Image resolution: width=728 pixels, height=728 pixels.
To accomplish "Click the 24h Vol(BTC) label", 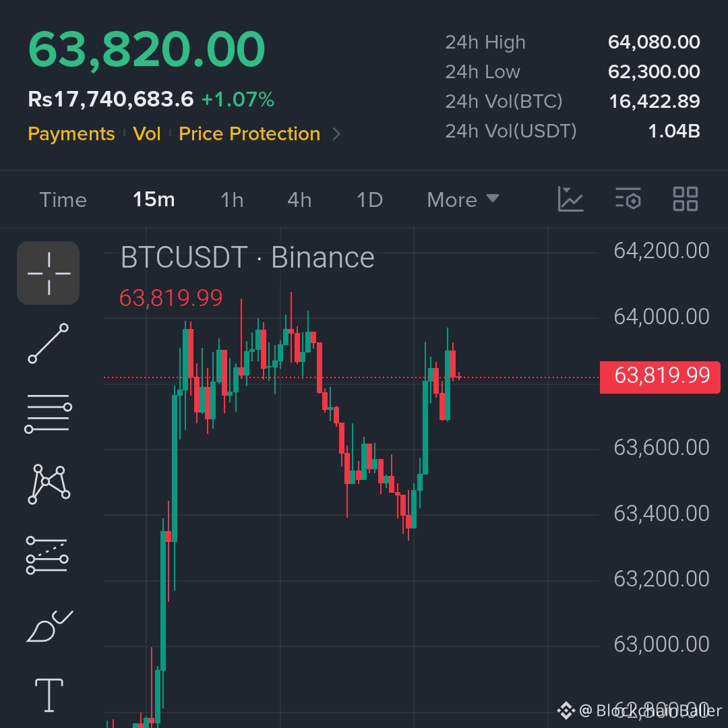I will pos(504,102).
